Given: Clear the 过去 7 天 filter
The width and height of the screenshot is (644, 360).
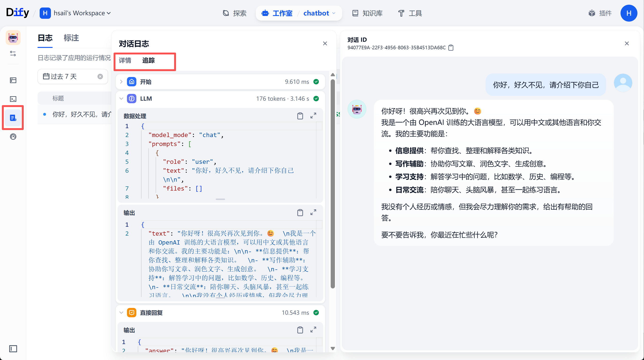Looking at the screenshot, I should [x=100, y=77].
